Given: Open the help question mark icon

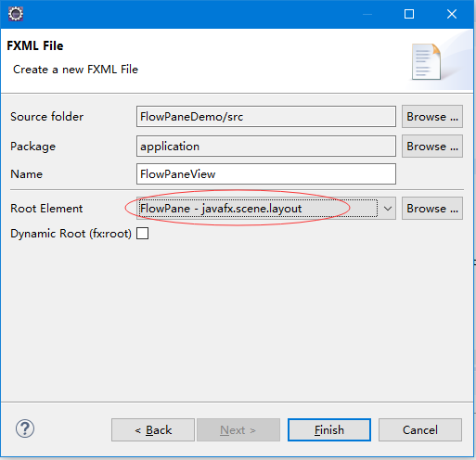Looking at the screenshot, I should 25,428.
